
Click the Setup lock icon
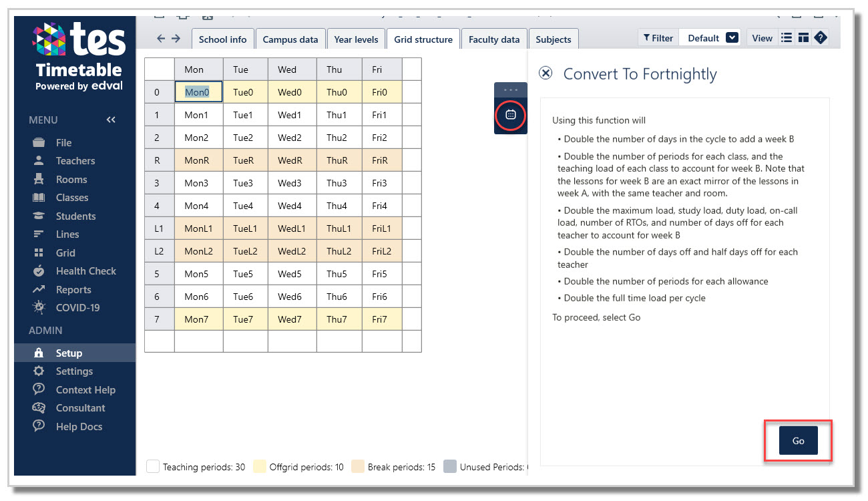point(39,353)
